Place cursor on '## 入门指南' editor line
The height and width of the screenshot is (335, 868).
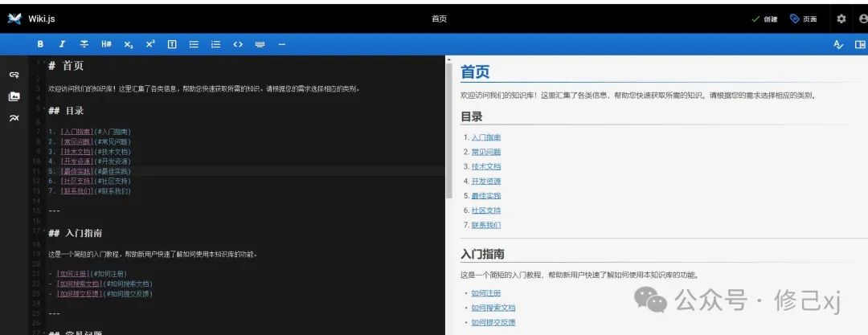pos(76,233)
